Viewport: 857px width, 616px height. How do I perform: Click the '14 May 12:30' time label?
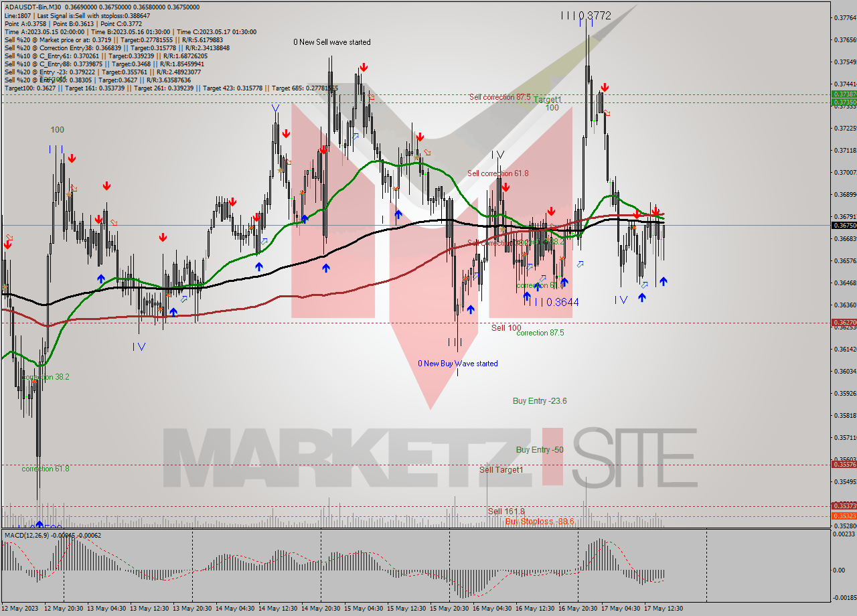(278, 609)
